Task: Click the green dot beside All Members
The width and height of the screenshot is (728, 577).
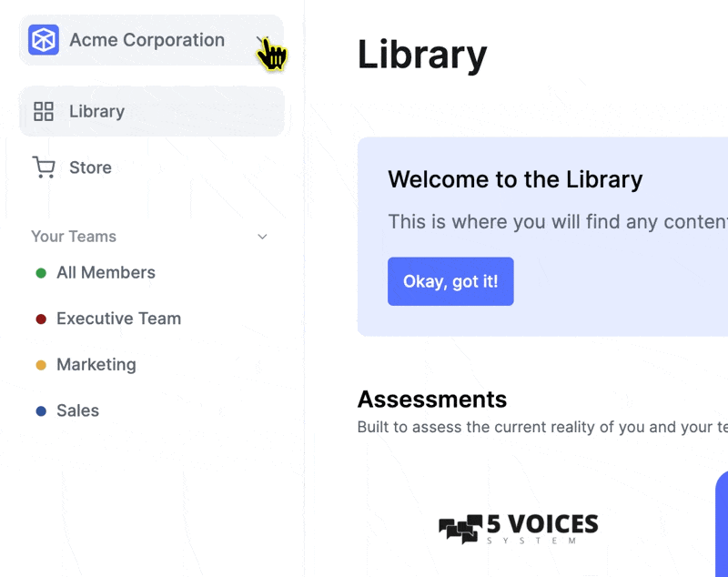Action: pyautogui.click(x=41, y=273)
